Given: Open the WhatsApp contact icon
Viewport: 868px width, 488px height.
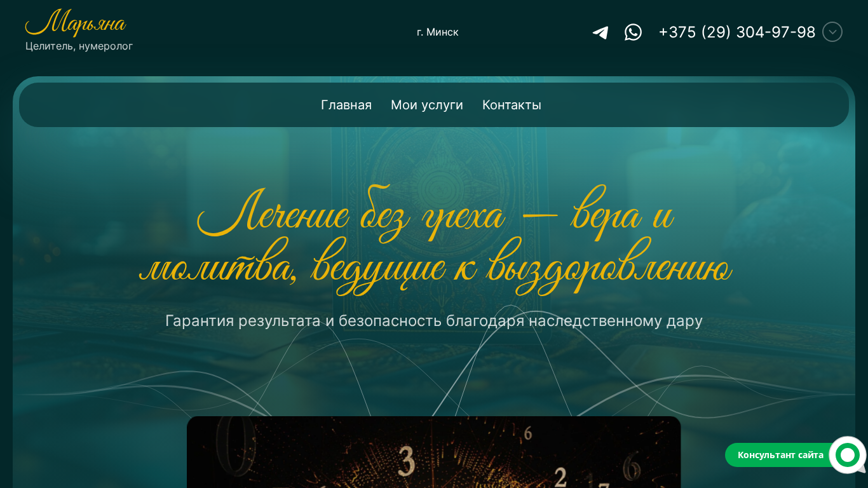Looking at the screenshot, I should [633, 32].
